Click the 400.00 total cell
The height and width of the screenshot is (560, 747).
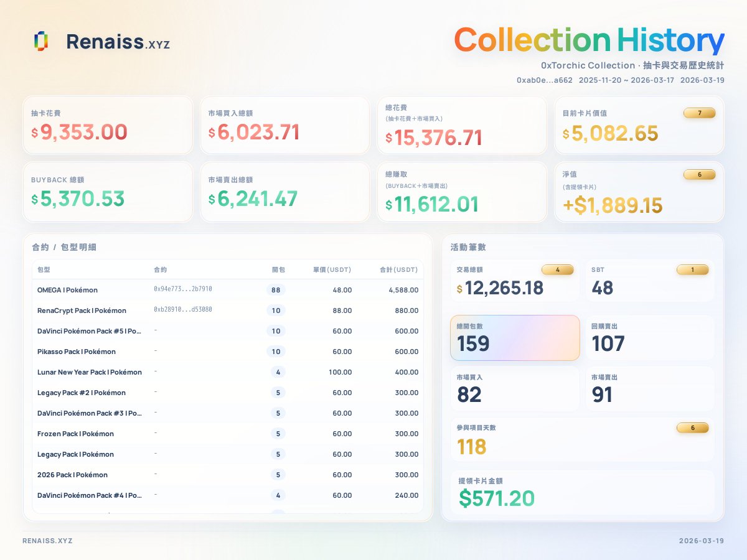click(406, 372)
